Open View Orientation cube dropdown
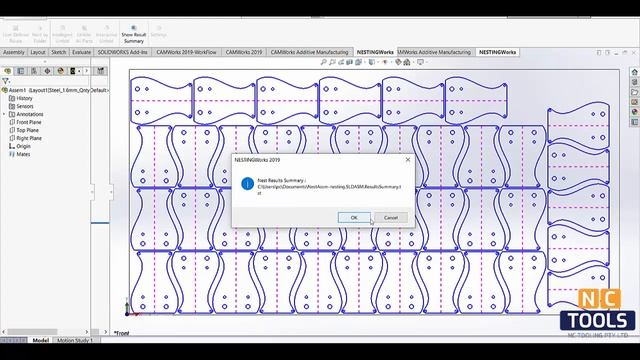 [x=360, y=62]
